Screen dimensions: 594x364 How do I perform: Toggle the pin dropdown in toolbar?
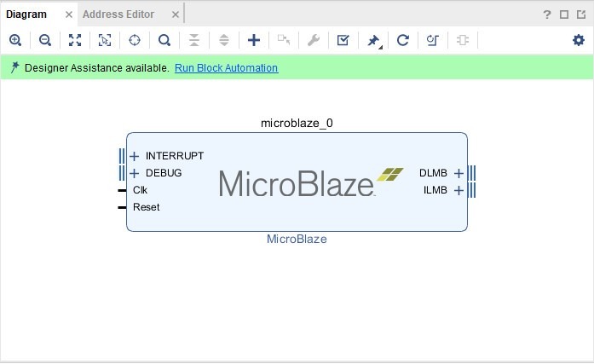[x=374, y=40]
